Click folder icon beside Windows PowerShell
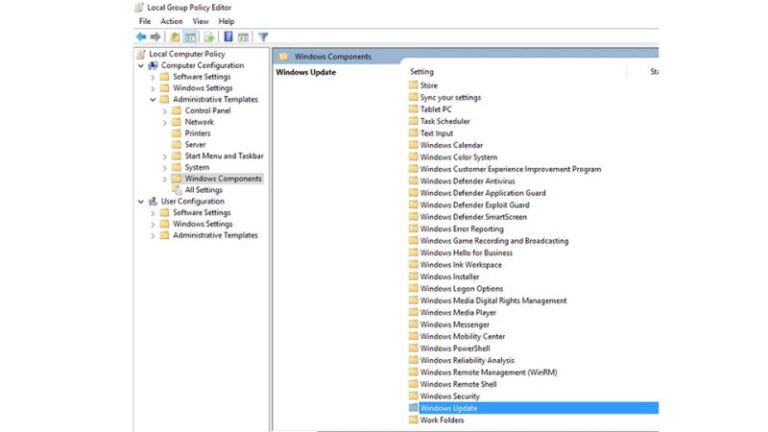Screen dimensions: 768x432 click(413, 348)
